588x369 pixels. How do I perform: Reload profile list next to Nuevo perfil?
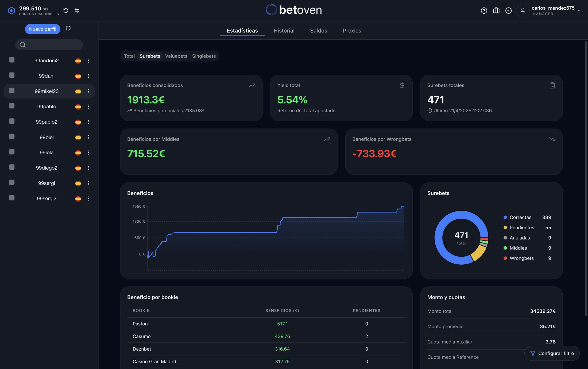[x=68, y=28]
